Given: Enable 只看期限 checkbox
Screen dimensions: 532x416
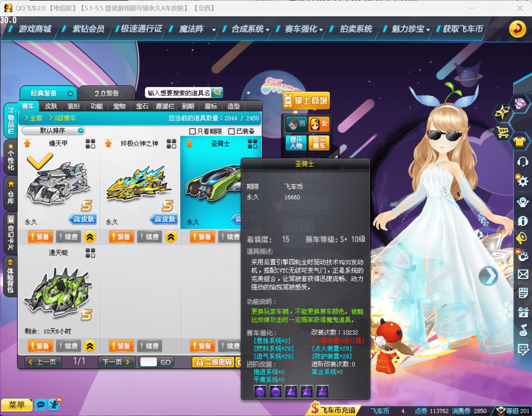Looking at the screenshot, I should [x=193, y=131].
